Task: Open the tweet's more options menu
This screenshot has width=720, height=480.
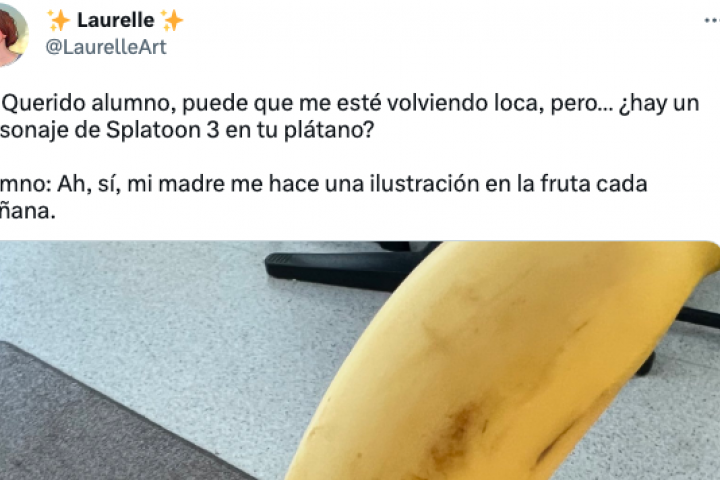Action: 712,20
